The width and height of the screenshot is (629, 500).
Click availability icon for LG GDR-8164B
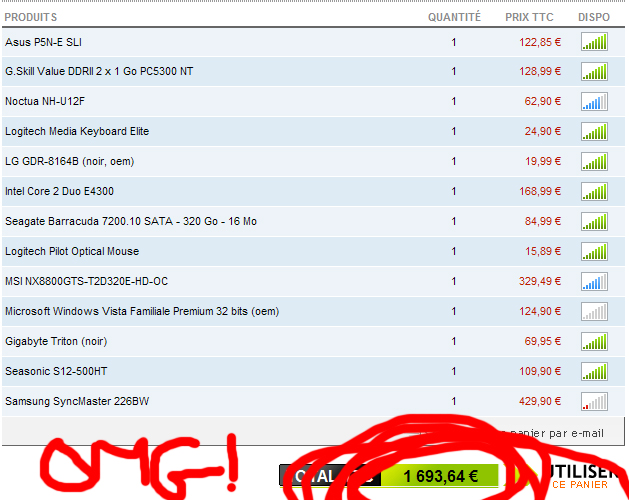tap(594, 162)
